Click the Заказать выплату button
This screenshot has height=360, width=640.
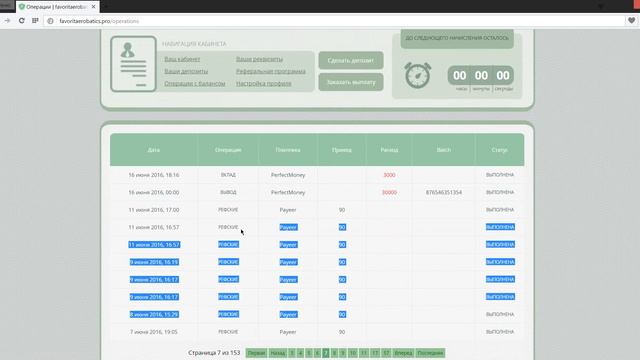coord(351,82)
